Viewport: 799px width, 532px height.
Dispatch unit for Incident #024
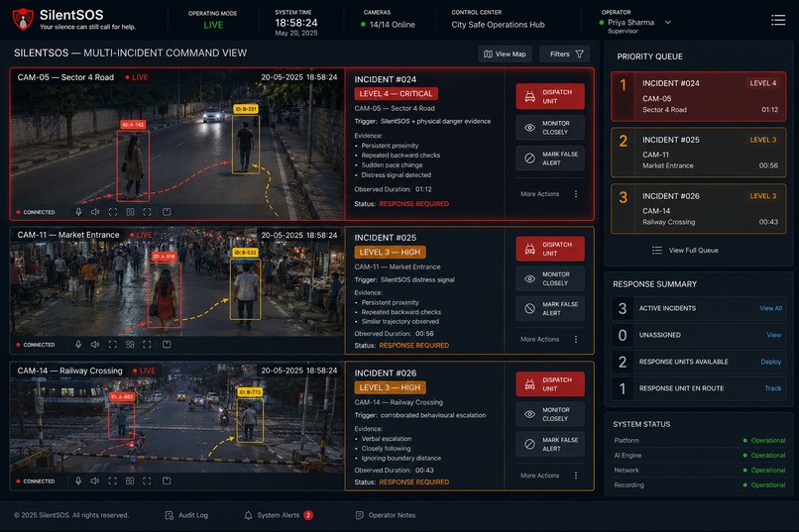tap(550, 96)
